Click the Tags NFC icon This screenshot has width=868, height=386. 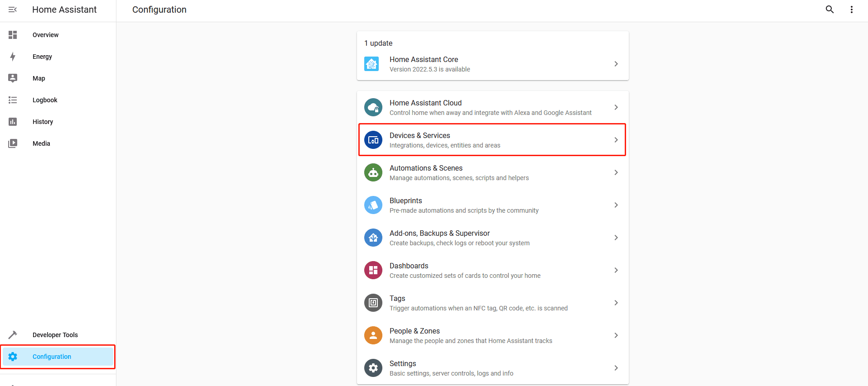point(373,303)
